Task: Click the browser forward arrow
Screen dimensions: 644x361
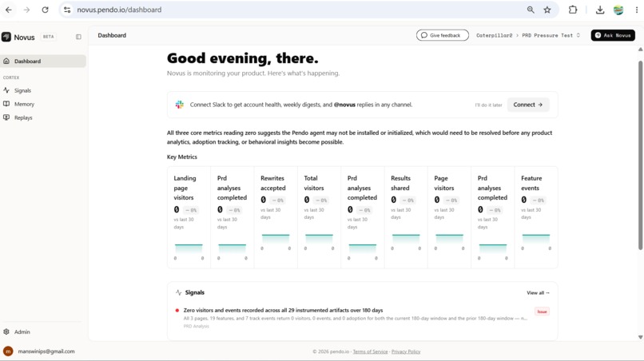Action: pyautogui.click(x=26, y=10)
